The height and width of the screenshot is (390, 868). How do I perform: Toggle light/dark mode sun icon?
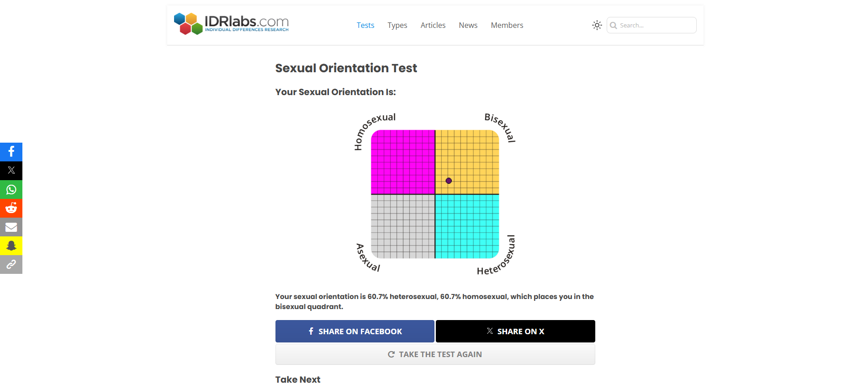[597, 25]
